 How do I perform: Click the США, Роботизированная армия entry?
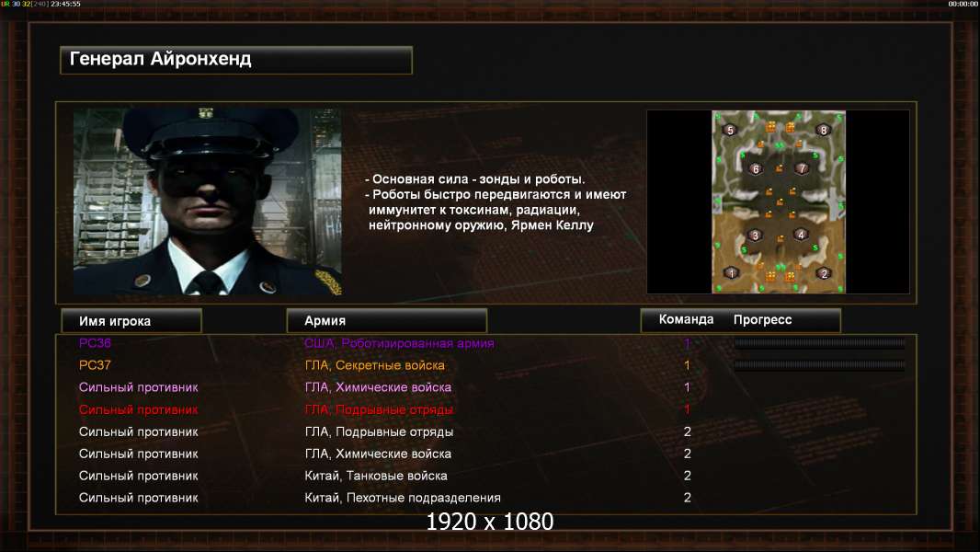pyautogui.click(x=399, y=343)
